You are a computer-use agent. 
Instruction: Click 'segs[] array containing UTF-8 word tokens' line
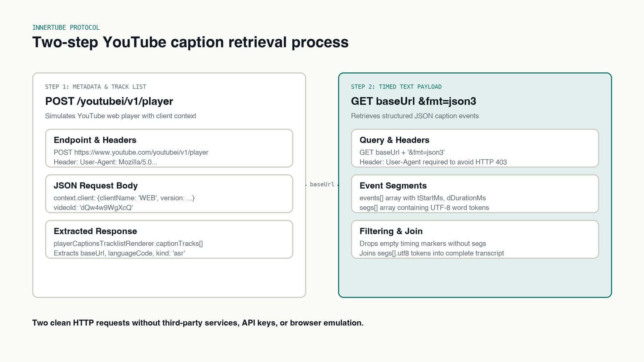click(424, 208)
